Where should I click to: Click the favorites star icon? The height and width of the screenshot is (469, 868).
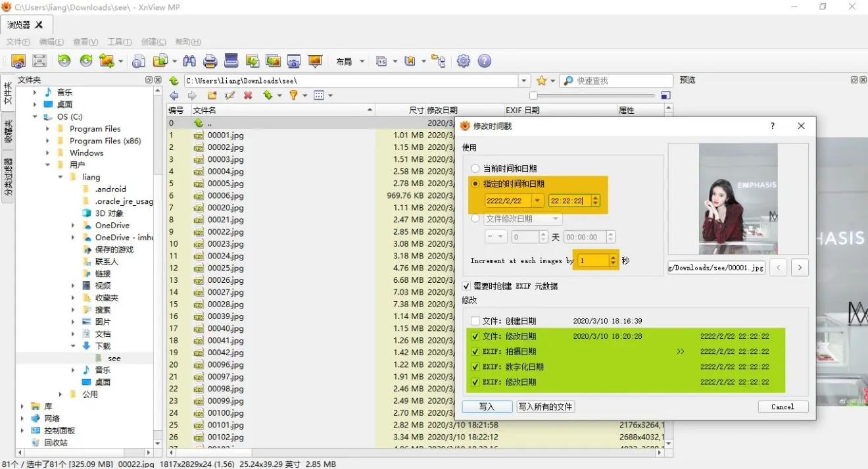[541, 80]
